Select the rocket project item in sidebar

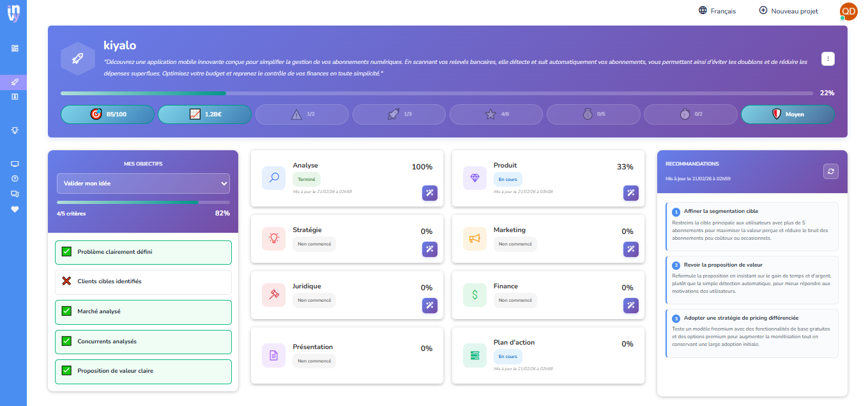(15, 82)
